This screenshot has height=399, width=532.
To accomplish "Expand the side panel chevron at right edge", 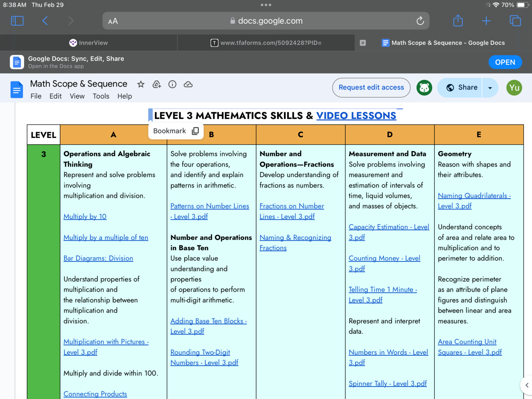I will [x=527, y=385].
